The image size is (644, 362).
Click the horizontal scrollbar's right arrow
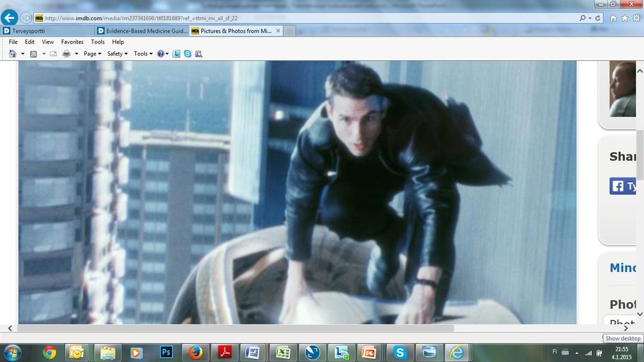626,328
